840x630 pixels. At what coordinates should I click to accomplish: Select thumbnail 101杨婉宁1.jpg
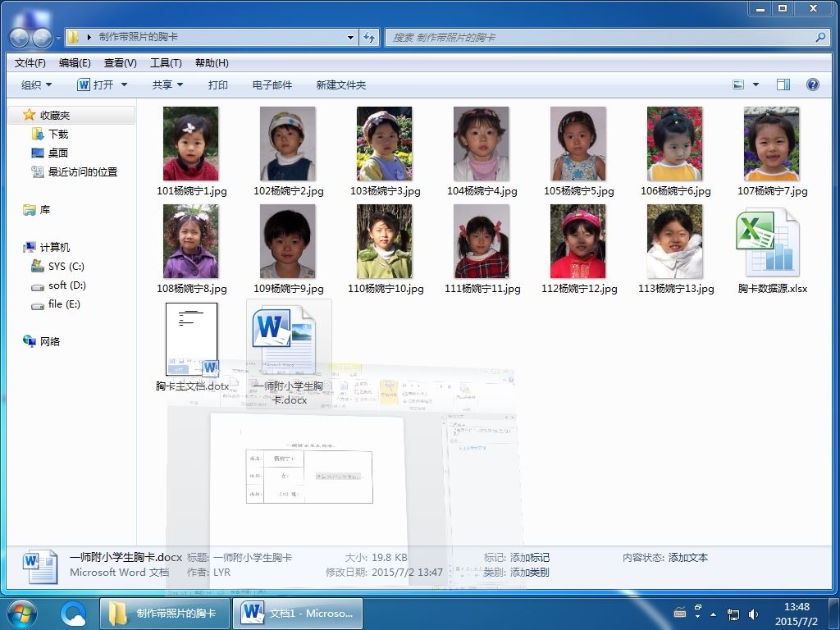pos(190,144)
